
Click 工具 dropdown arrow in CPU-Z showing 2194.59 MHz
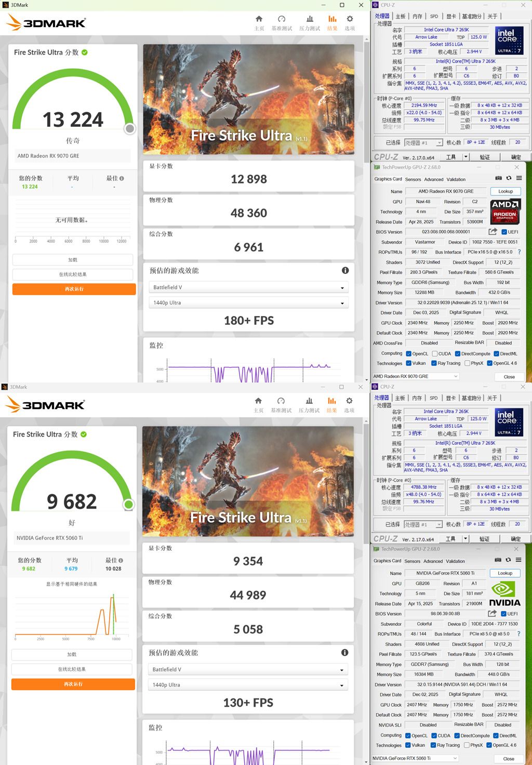(x=466, y=157)
